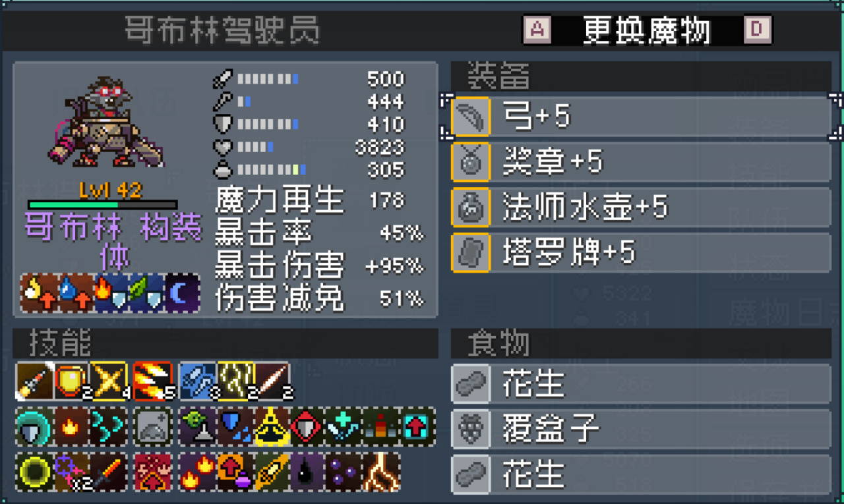Click the yellow shield skill icon
Image resolution: width=844 pixels, height=504 pixels.
click(x=72, y=380)
